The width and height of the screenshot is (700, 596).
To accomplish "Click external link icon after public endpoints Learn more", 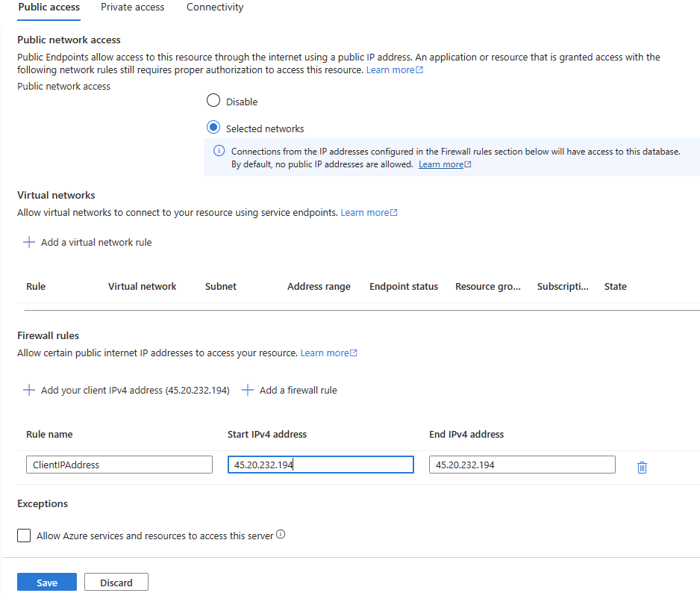I will point(419,70).
